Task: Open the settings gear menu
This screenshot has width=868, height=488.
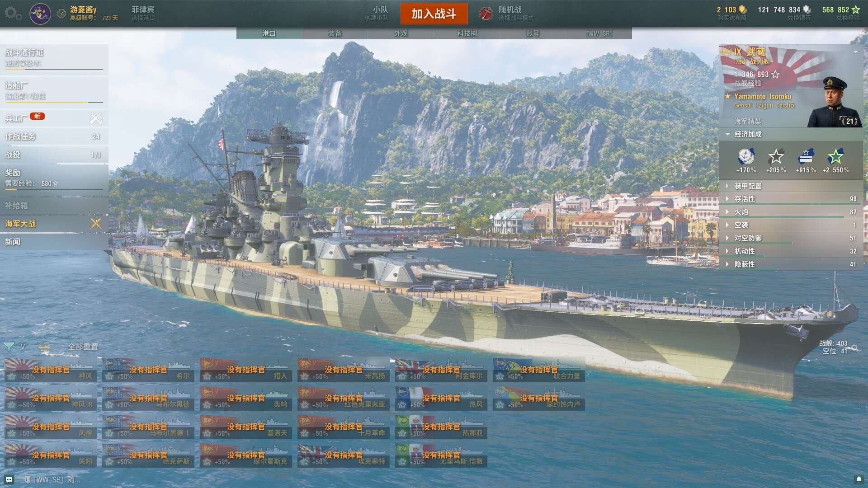Action: coord(13,14)
